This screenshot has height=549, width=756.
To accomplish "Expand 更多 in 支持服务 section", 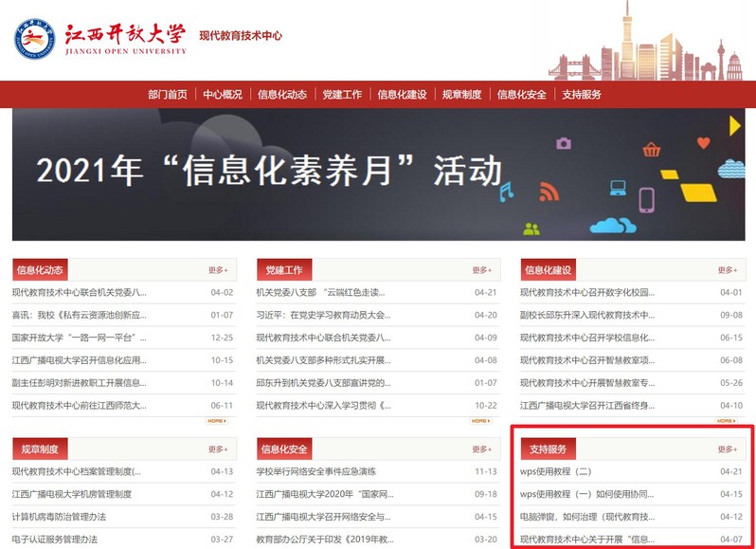I will coord(727,448).
